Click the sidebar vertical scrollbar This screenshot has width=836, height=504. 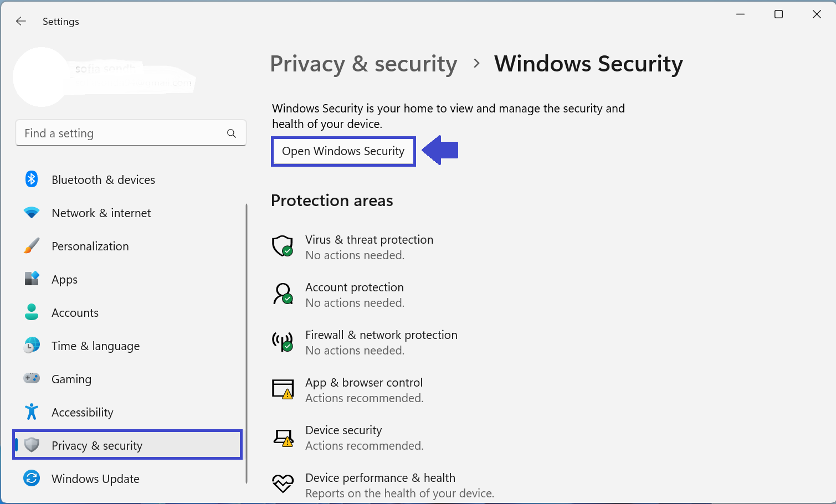247,343
